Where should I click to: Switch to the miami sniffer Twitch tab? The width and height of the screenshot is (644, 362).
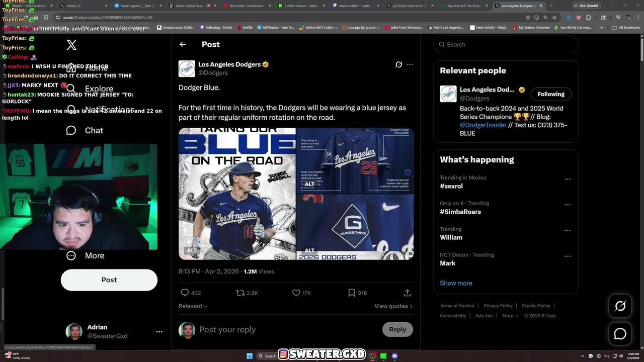[355, 6]
